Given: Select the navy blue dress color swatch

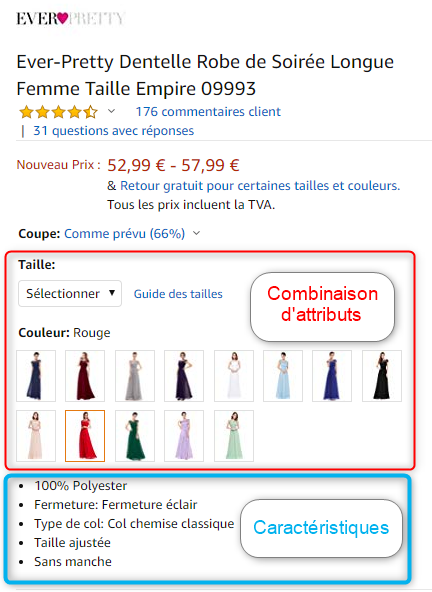Looking at the screenshot, I should [x=36, y=376].
